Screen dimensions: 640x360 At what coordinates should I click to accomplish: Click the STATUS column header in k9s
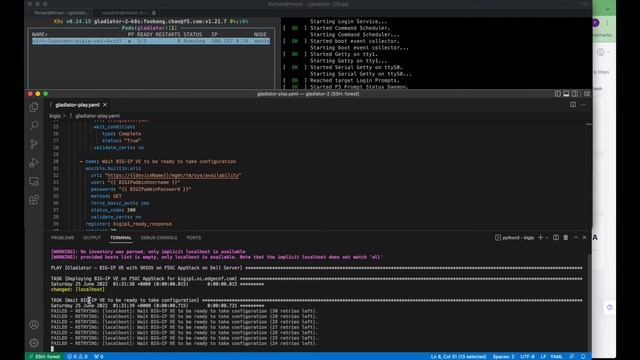pos(193,35)
